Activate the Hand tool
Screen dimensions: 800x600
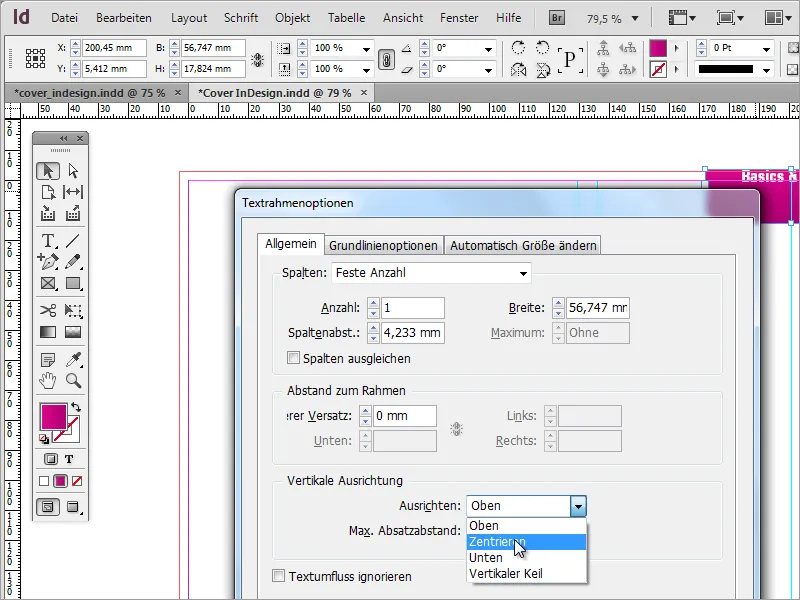pos(48,381)
